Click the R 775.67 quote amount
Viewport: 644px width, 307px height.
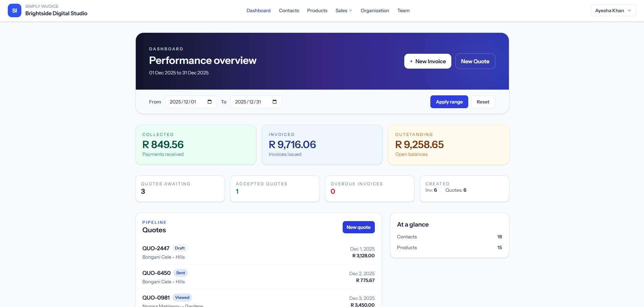point(365,280)
